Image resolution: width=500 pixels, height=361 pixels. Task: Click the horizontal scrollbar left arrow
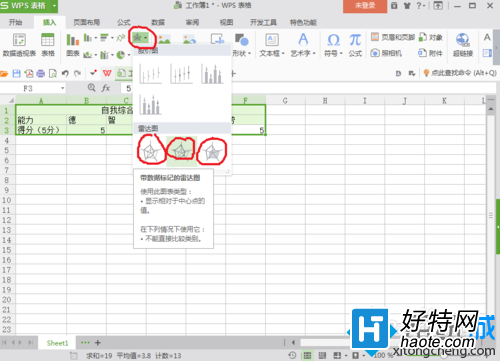click(293, 342)
